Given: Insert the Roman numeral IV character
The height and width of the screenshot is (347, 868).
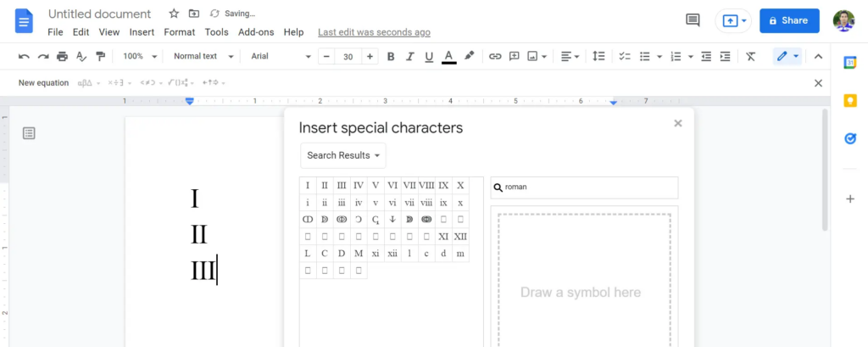Looking at the screenshot, I should click(x=359, y=186).
